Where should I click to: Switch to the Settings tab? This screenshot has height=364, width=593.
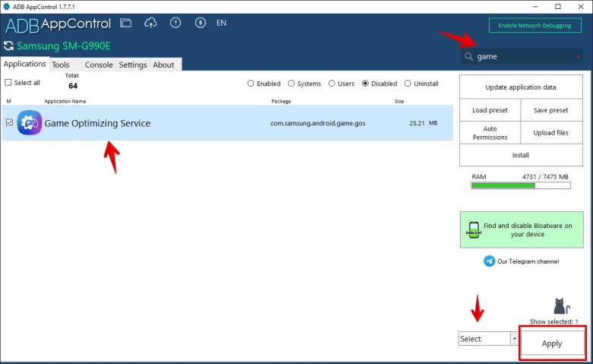coord(133,65)
